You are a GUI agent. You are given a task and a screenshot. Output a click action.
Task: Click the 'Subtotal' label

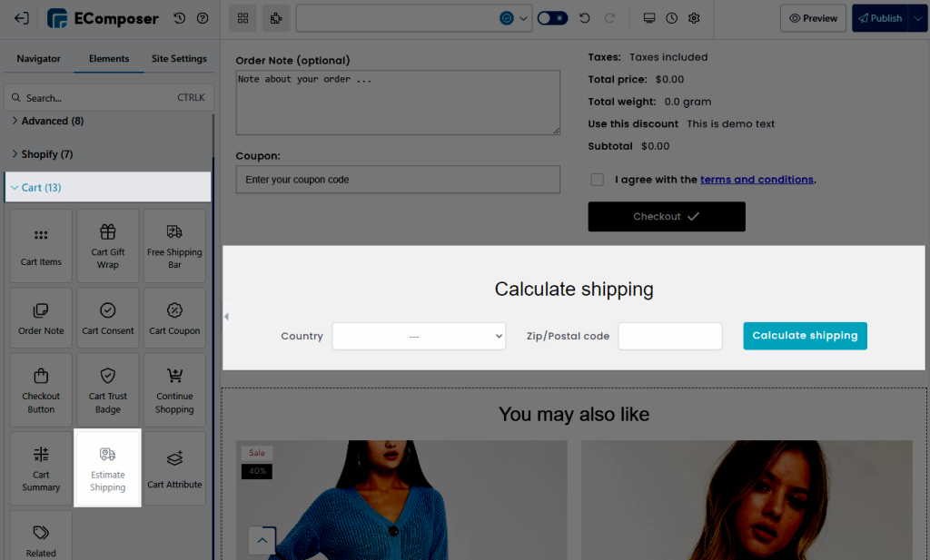pyautogui.click(x=609, y=146)
